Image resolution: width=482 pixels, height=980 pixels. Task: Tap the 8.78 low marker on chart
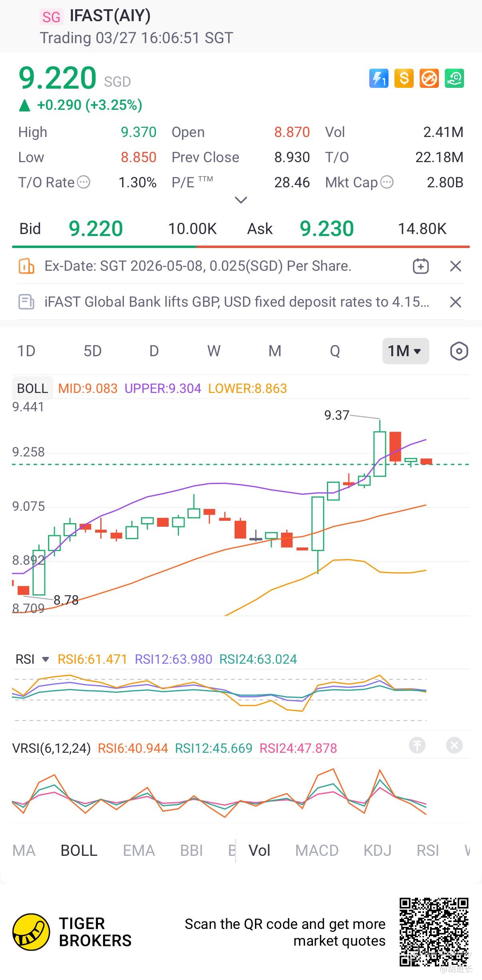pos(66,600)
